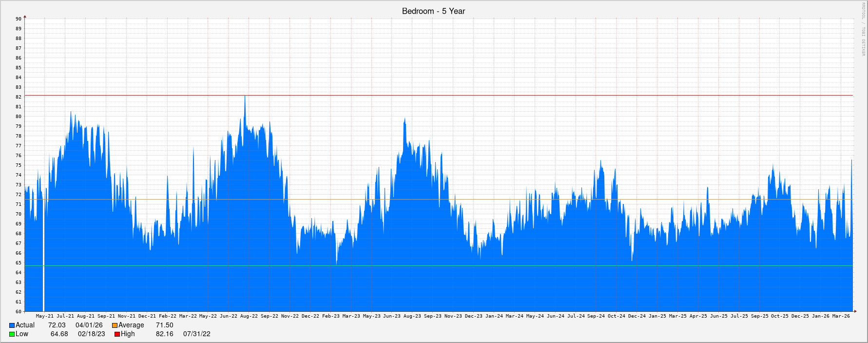The width and height of the screenshot is (868, 343).
Task: Click the Low date 02/18/23
Action: pyautogui.click(x=91, y=334)
